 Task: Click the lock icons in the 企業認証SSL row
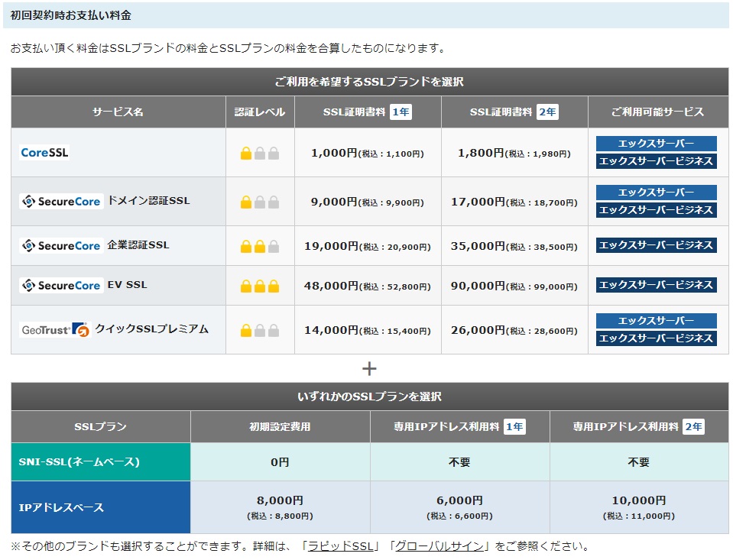pyautogui.click(x=260, y=247)
